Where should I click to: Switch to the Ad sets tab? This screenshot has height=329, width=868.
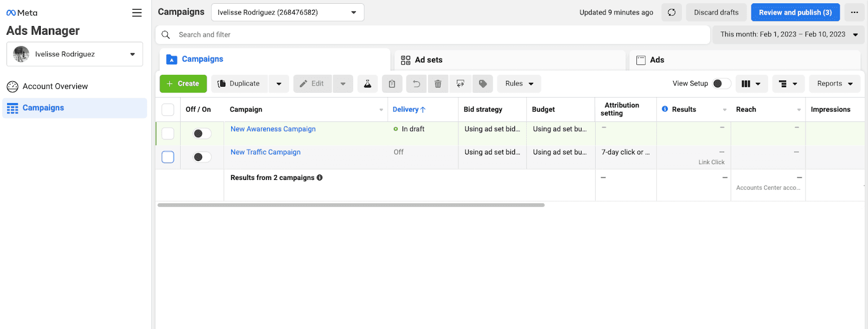pos(429,60)
